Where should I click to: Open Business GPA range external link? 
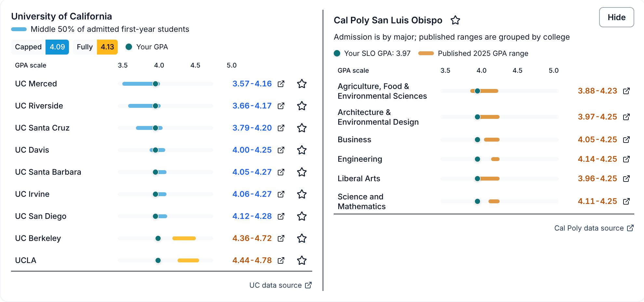pyautogui.click(x=626, y=140)
